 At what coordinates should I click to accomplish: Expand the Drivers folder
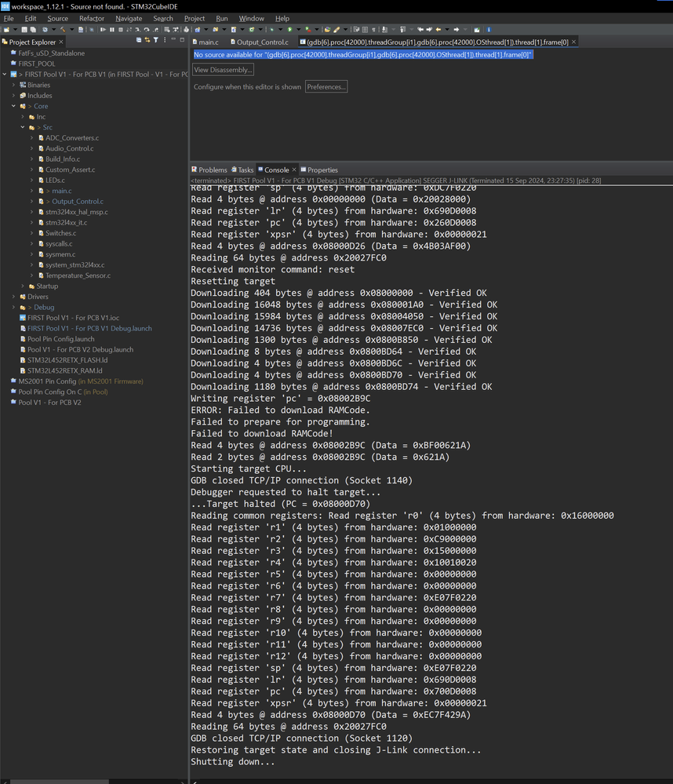[14, 297]
